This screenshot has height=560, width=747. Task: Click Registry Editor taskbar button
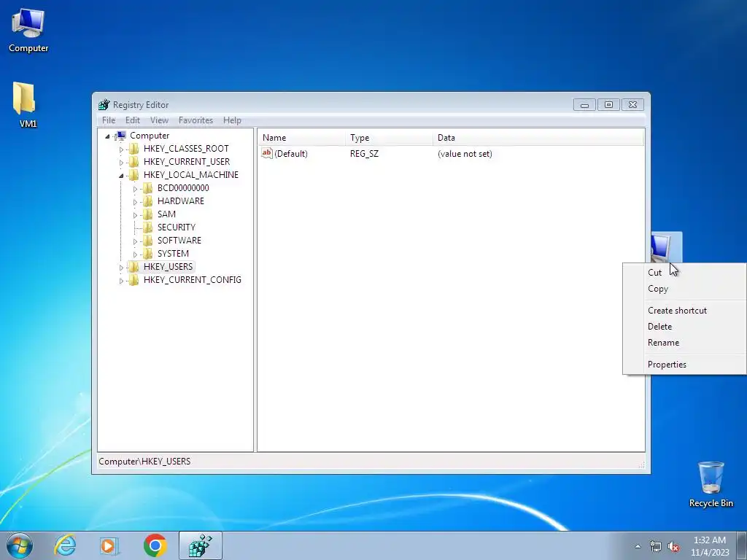pyautogui.click(x=200, y=545)
